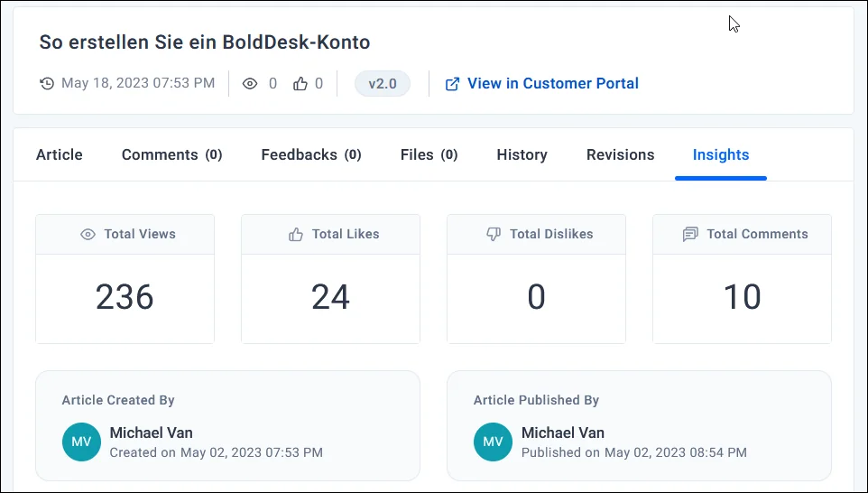Click the Total Comments value 10

[743, 297]
